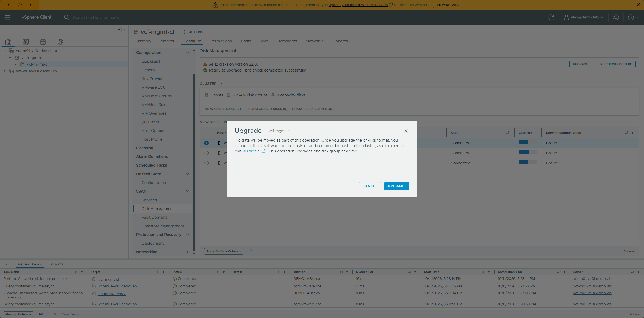Expand the vcf-mgmt-cl cluster tree node
644x318 pixels.
coord(15,64)
